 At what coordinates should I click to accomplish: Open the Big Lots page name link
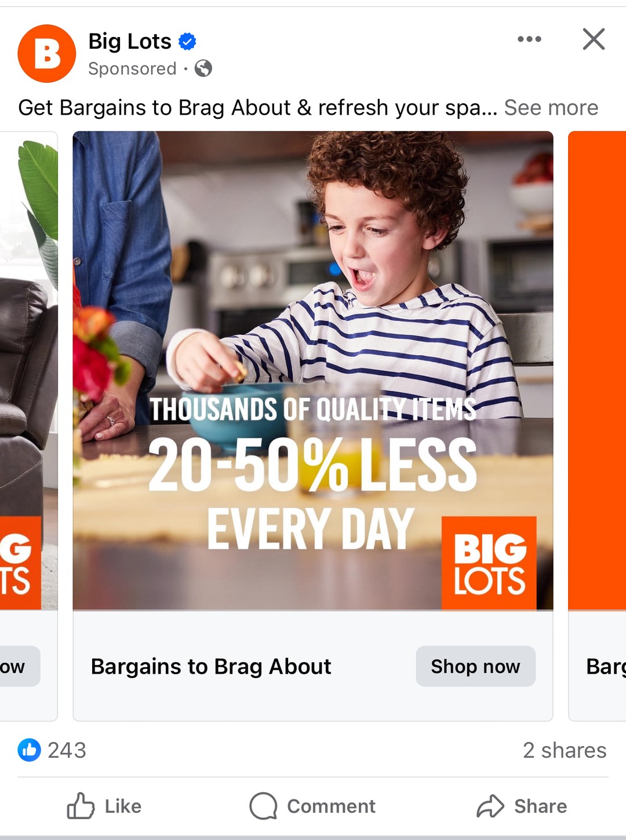coord(130,42)
